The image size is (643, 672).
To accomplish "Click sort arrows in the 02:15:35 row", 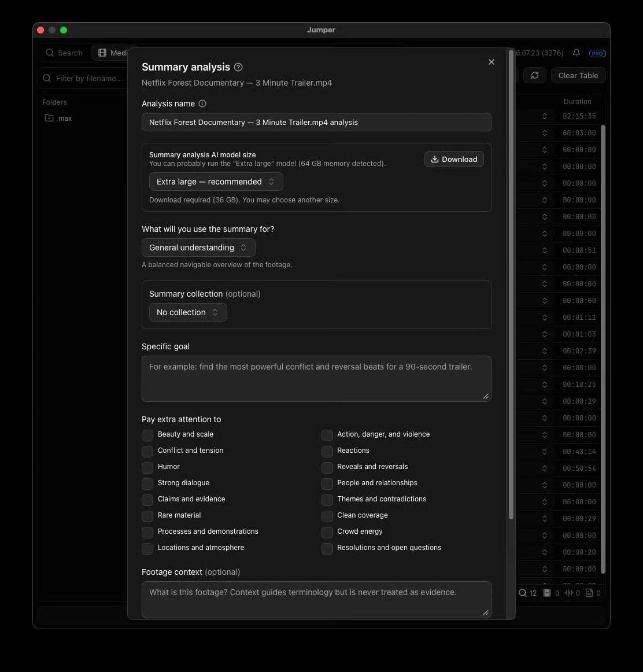I will [545, 116].
